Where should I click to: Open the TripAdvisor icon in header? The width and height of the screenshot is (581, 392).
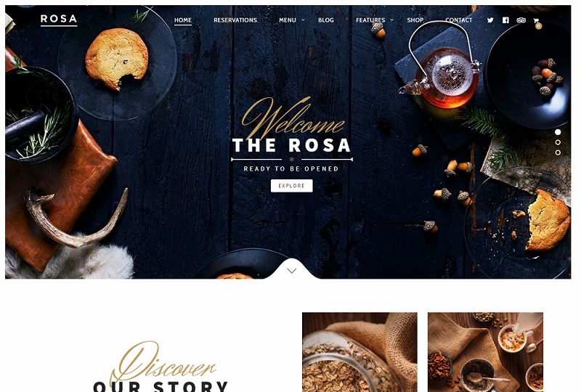click(521, 20)
